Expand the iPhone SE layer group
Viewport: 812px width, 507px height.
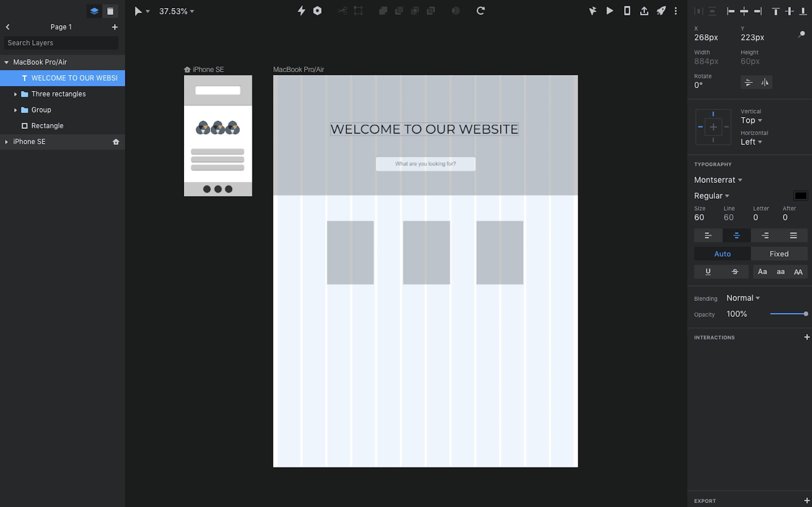pyautogui.click(x=6, y=141)
